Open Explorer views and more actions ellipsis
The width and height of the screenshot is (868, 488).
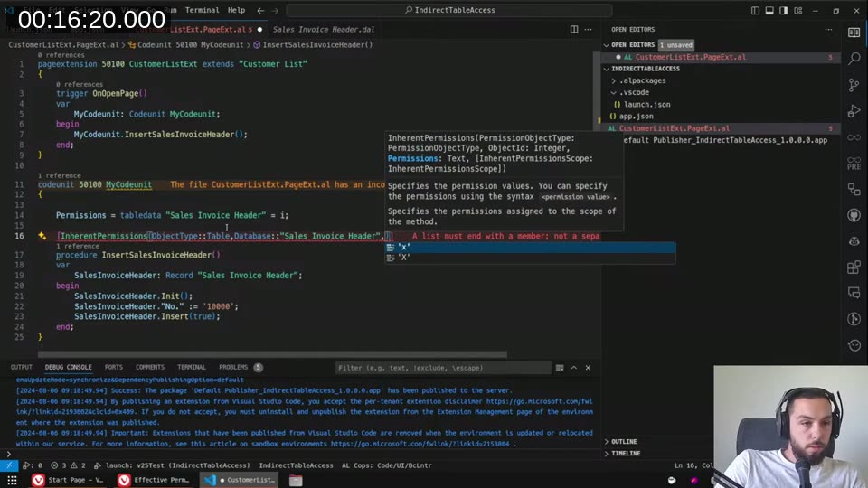point(828,29)
